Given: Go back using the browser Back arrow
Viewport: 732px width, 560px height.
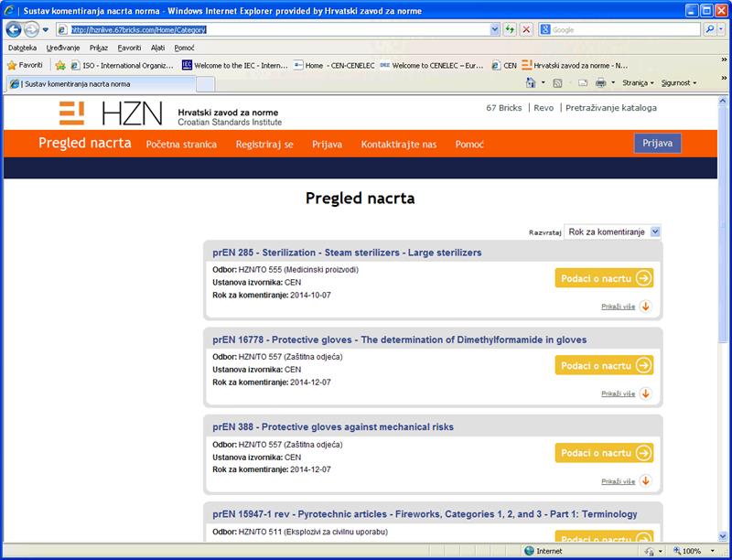Looking at the screenshot, I should [14, 30].
